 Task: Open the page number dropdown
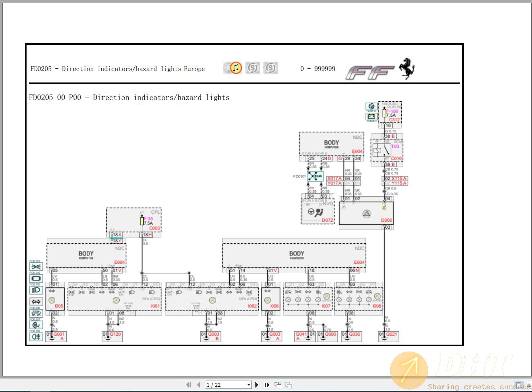(x=248, y=385)
